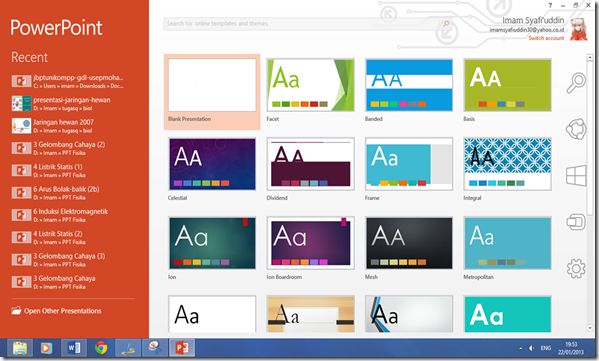Click the PowerPoint taskbar button
Viewport: 599px width, 361px height.
pyautogui.click(x=182, y=348)
